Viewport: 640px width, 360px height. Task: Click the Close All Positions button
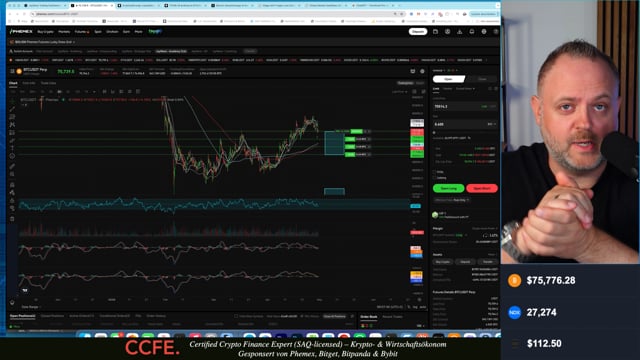click(x=335, y=316)
